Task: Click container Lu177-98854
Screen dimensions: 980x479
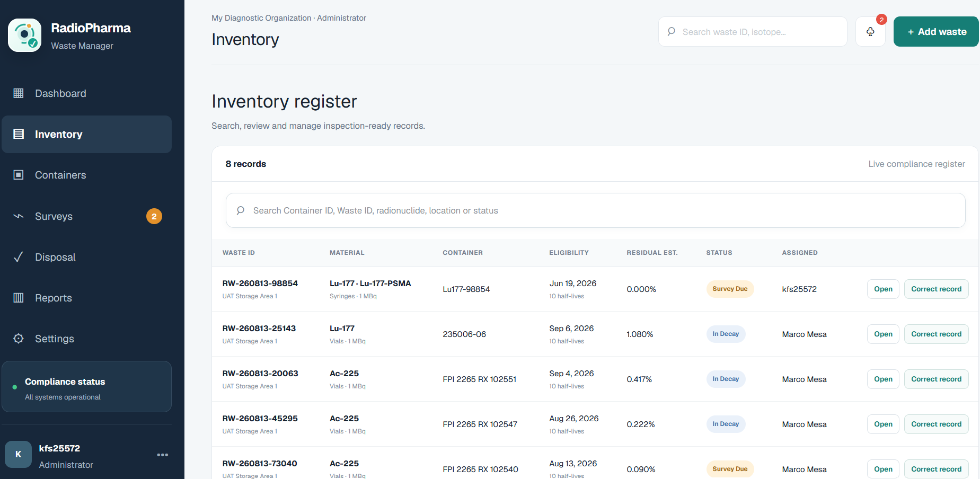Action: coord(466,289)
